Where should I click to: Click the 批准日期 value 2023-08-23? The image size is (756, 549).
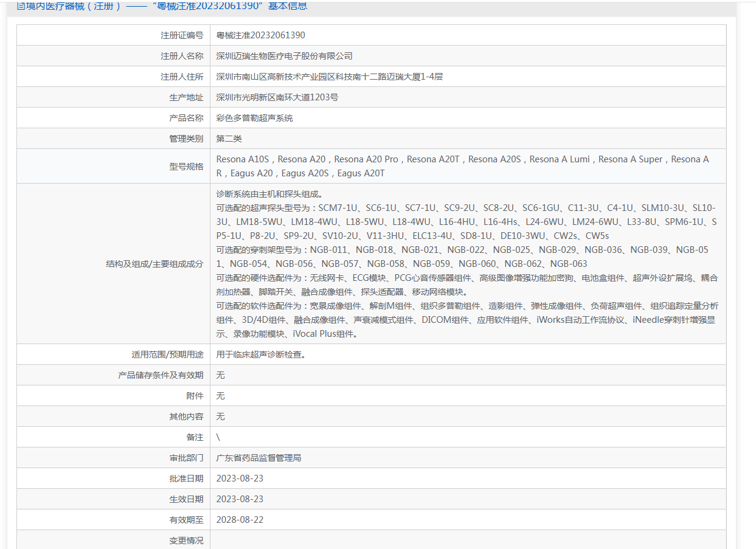(240, 478)
